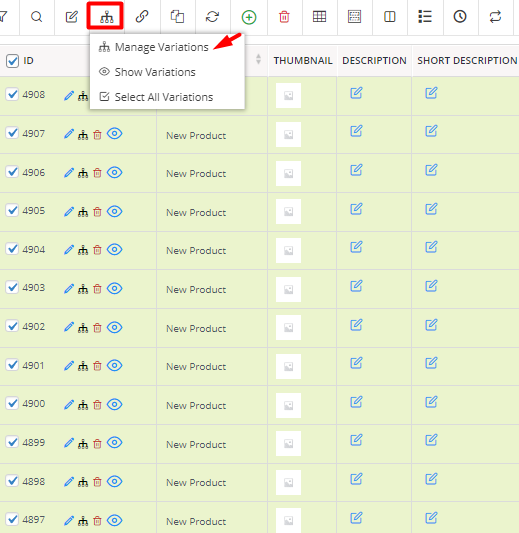
Task: Open the variations dropdown toolbar button
Action: click(105, 16)
